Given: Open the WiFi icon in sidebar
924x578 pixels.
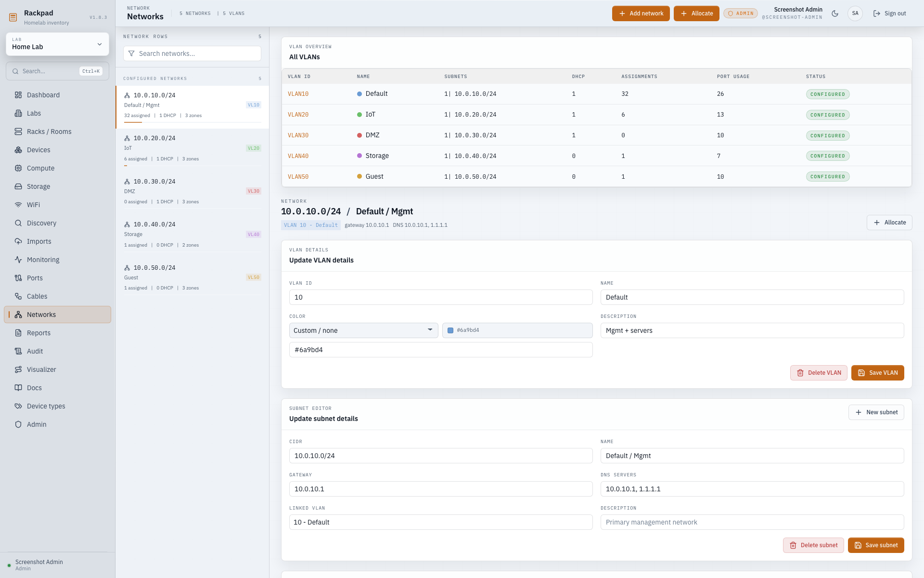Looking at the screenshot, I should point(18,205).
